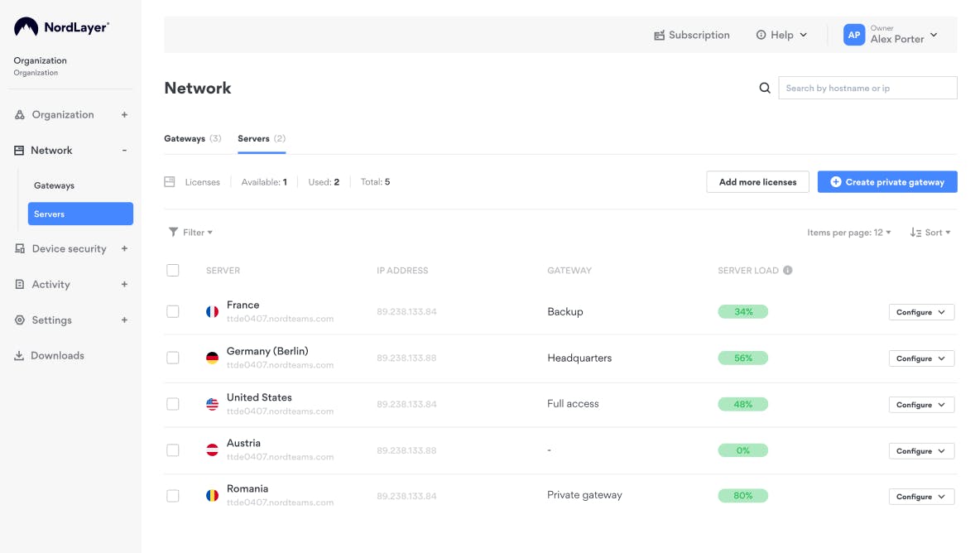Toggle the select-all servers checkbox
The height and width of the screenshot is (553, 980).
tap(172, 270)
